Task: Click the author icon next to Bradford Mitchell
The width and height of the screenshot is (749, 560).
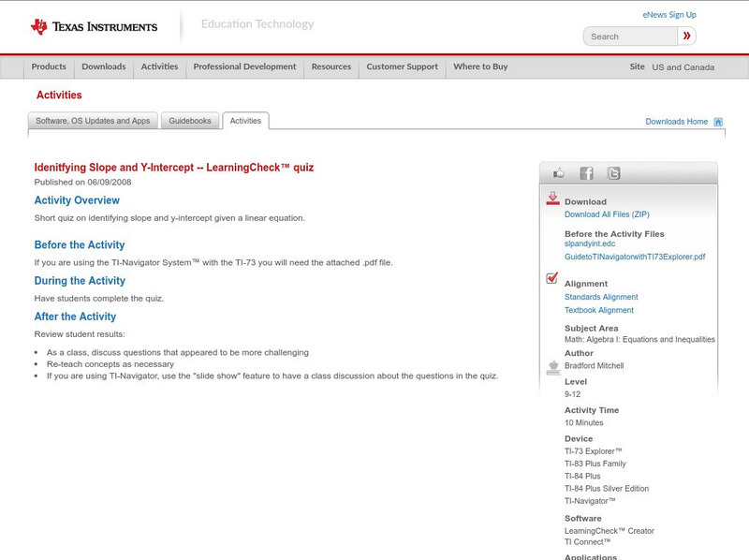Action: (x=553, y=367)
